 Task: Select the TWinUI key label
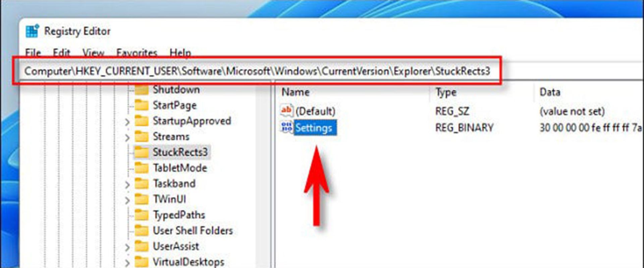click(x=169, y=199)
